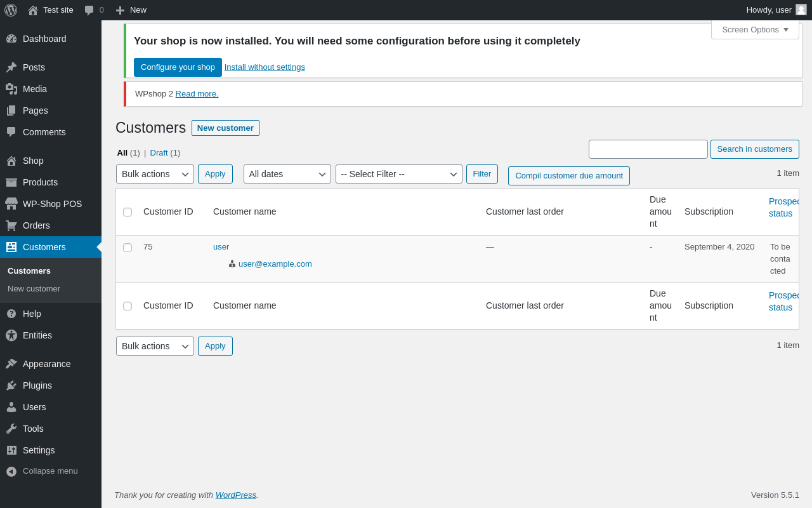This screenshot has height=508, width=812.
Task: Switch to the Draft filter view
Action: pos(159,152)
